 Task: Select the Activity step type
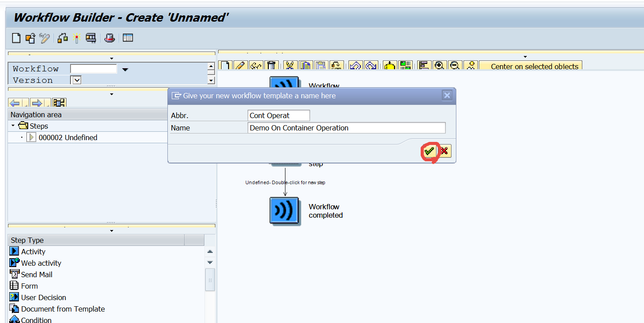tap(33, 251)
